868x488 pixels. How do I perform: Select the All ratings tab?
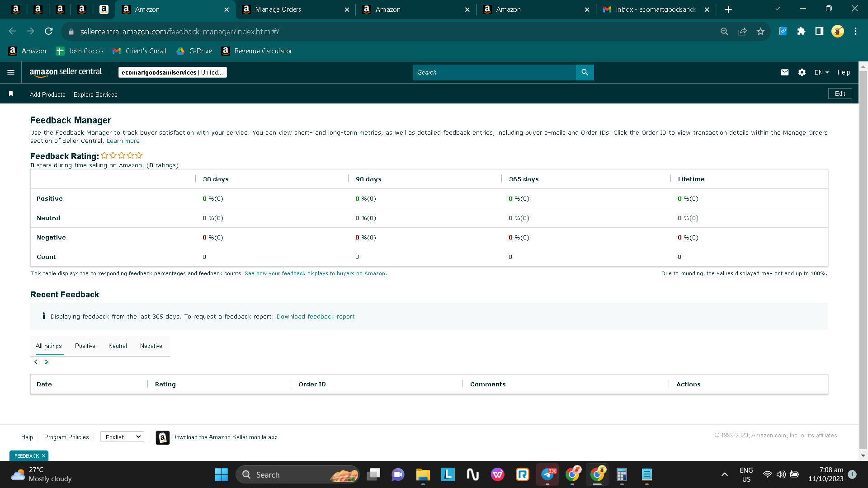pyautogui.click(x=49, y=346)
